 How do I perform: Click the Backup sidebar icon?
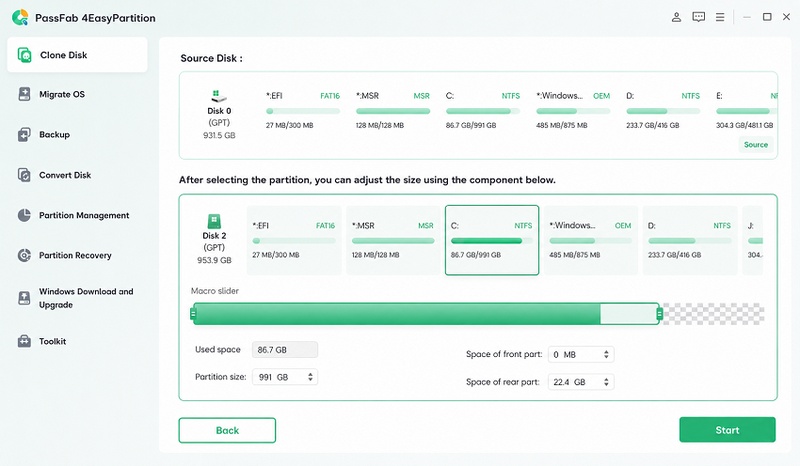[24, 134]
